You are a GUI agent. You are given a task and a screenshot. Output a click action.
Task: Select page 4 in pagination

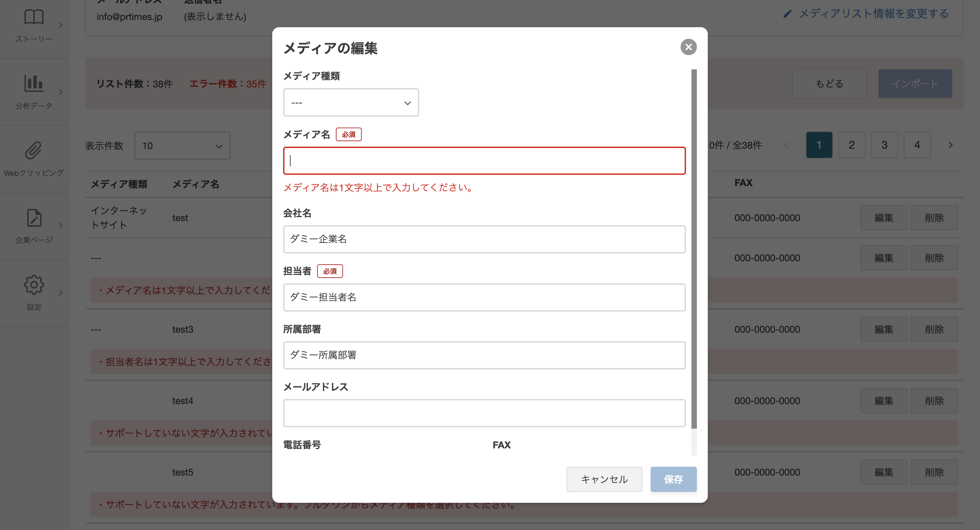pyautogui.click(x=917, y=145)
